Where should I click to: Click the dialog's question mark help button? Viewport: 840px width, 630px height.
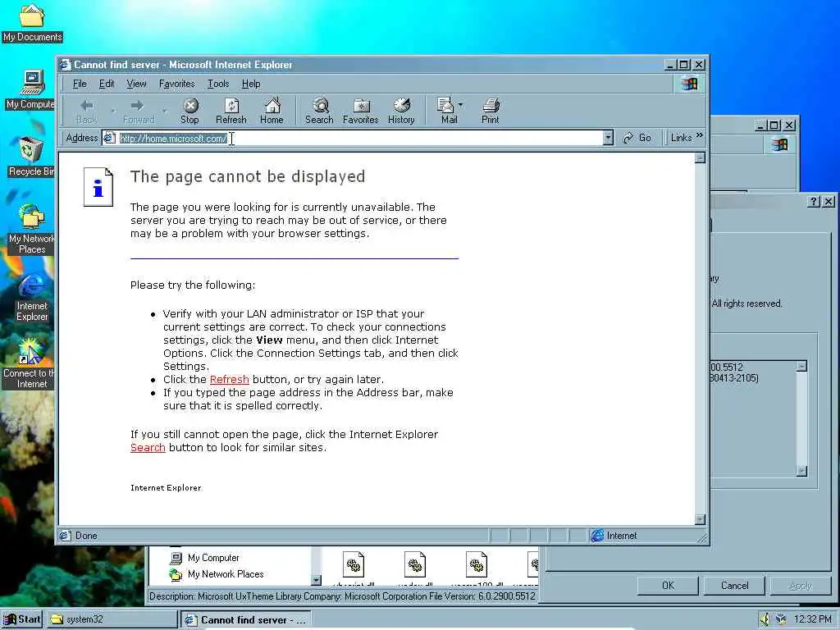(x=814, y=202)
